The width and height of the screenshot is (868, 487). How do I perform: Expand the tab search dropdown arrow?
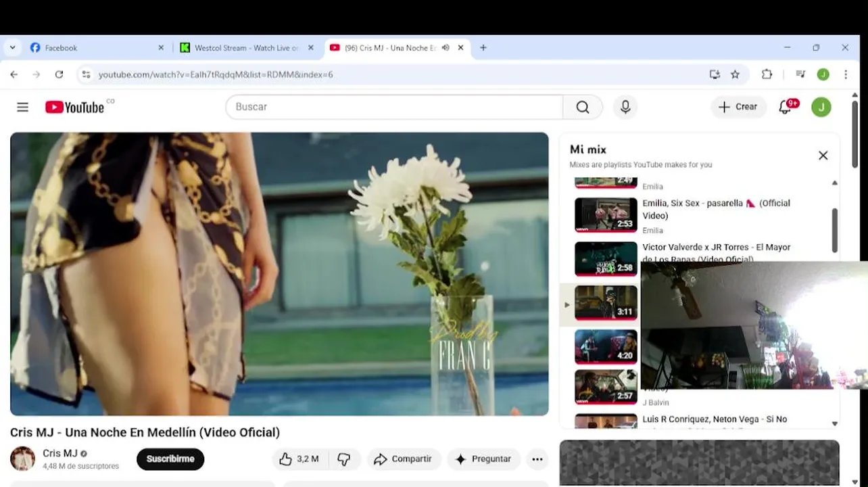[x=12, y=48]
